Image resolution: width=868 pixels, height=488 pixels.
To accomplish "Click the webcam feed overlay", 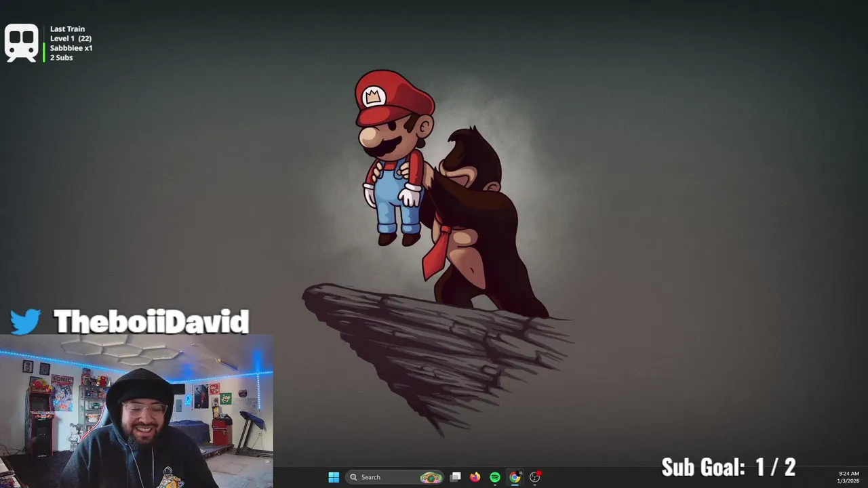I will (x=136, y=411).
